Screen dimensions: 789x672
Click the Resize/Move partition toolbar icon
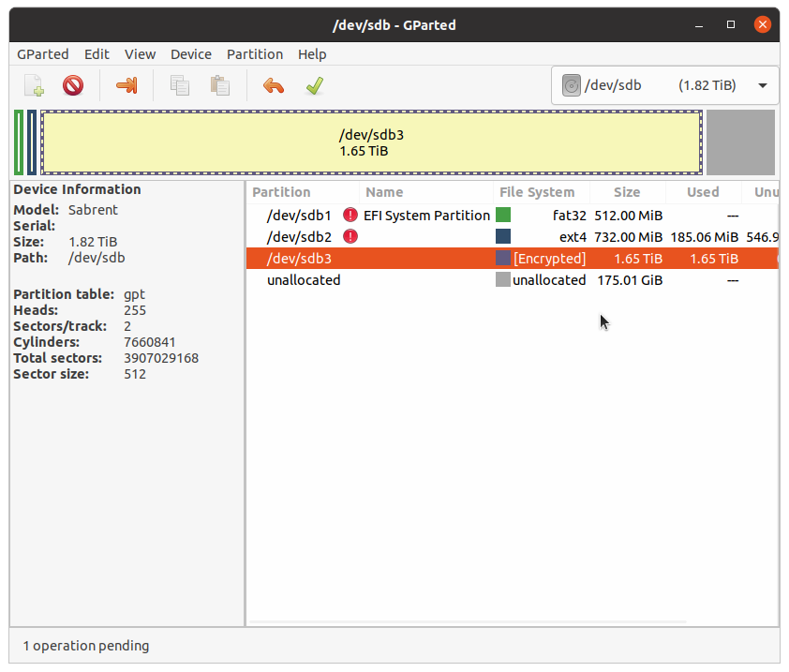[127, 85]
